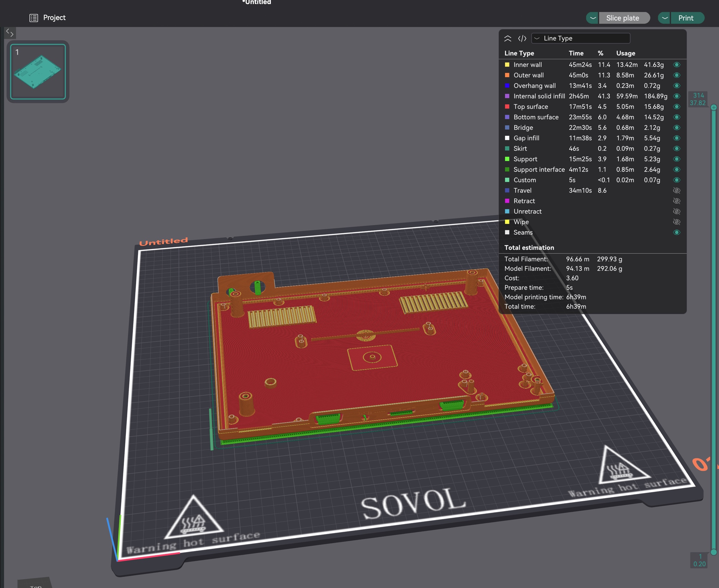719x588 pixels.
Task: Click the Print button
Action: pyautogui.click(x=686, y=18)
